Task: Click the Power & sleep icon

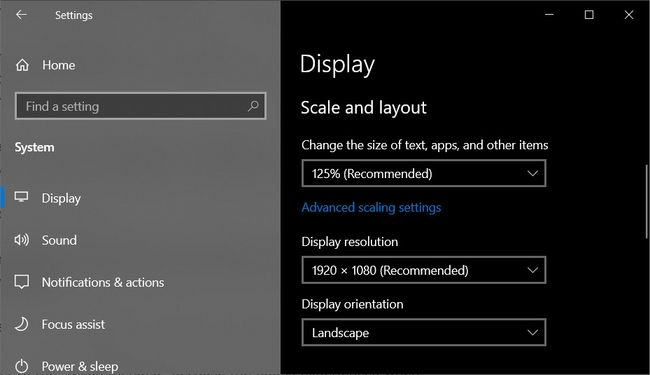Action: click(22, 366)
